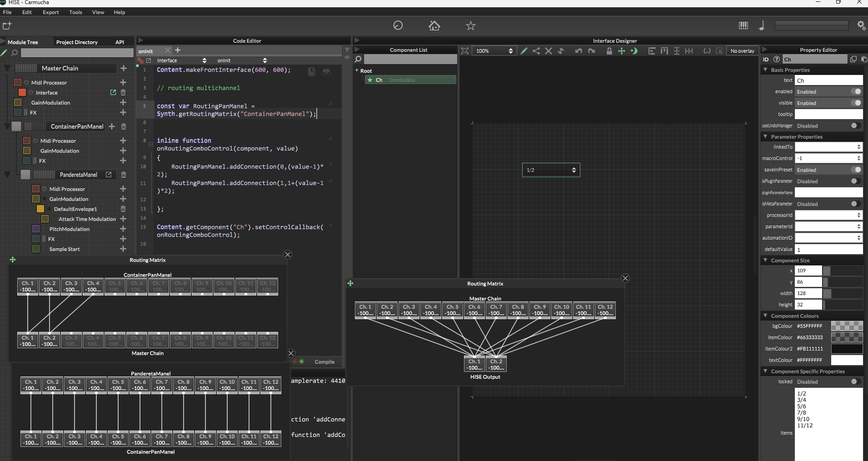
Task: Open the linkedTo dropdown
Action: (828, 147)
